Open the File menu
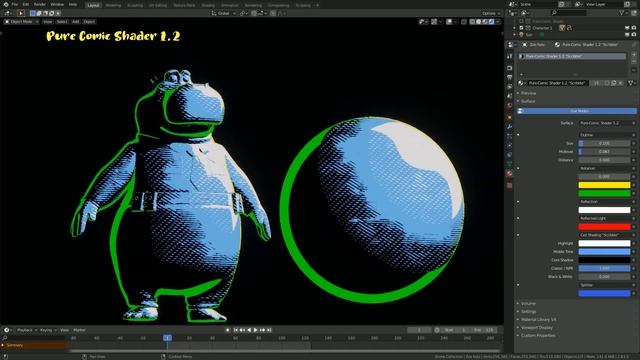This screenshot has height=360, width=640. 15,4
